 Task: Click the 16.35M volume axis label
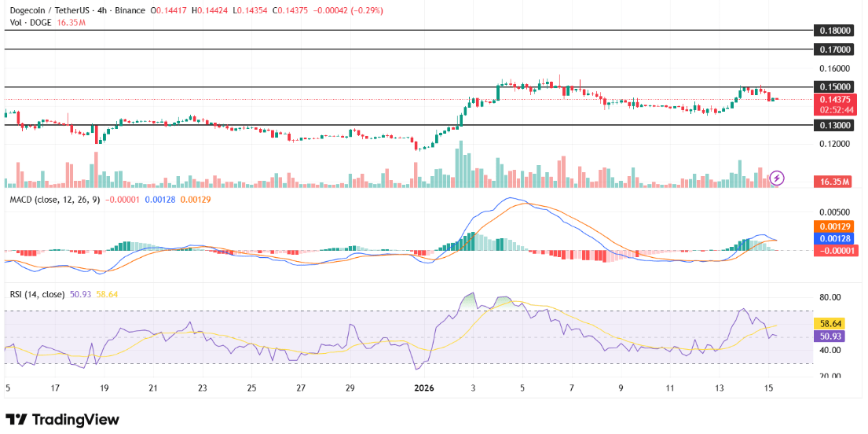coord(833,182)
